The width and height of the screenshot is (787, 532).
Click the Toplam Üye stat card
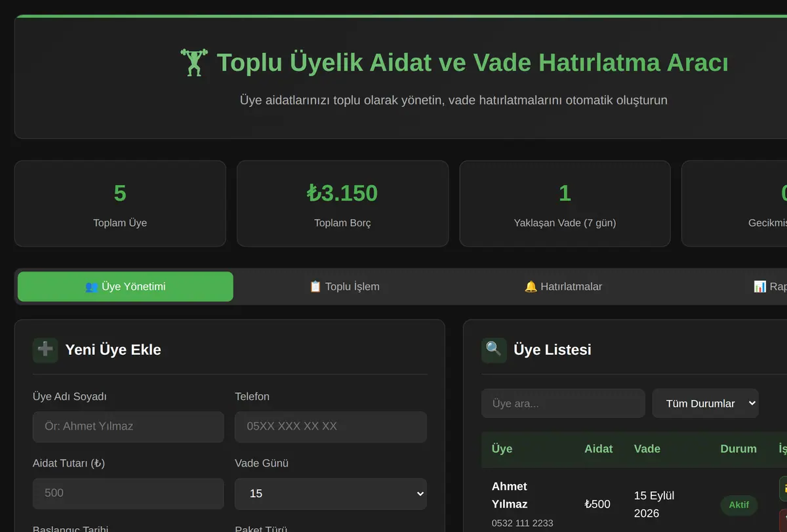pyautogui.click(x=120, y=203)
